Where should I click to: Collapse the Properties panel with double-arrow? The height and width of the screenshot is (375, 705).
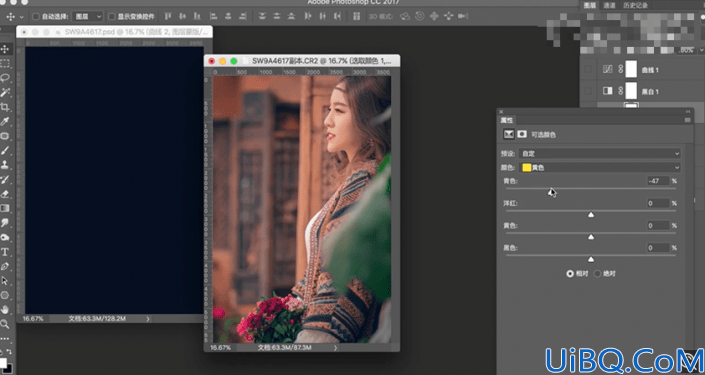tap(687, 112)
